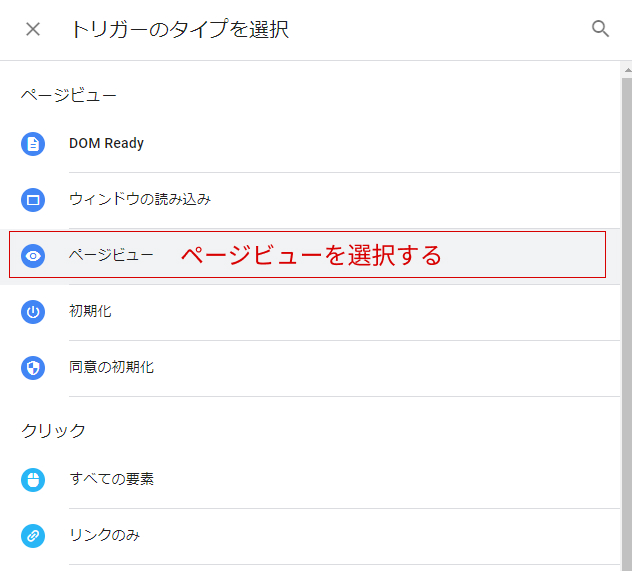Image resolution: width=632 pixels, height=571 pixels.
Task: Click the ページビュー eye icon
Action: pyautogui.click(x=33, y=256)
